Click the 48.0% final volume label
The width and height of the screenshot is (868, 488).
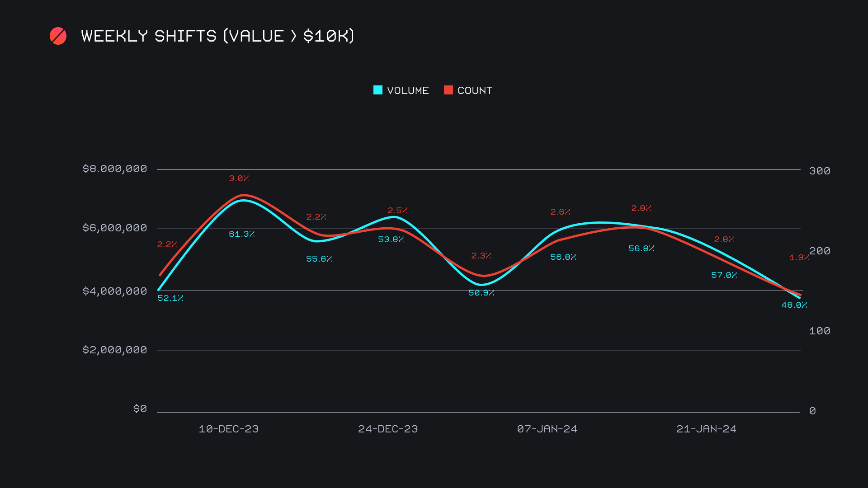point(794,305)
